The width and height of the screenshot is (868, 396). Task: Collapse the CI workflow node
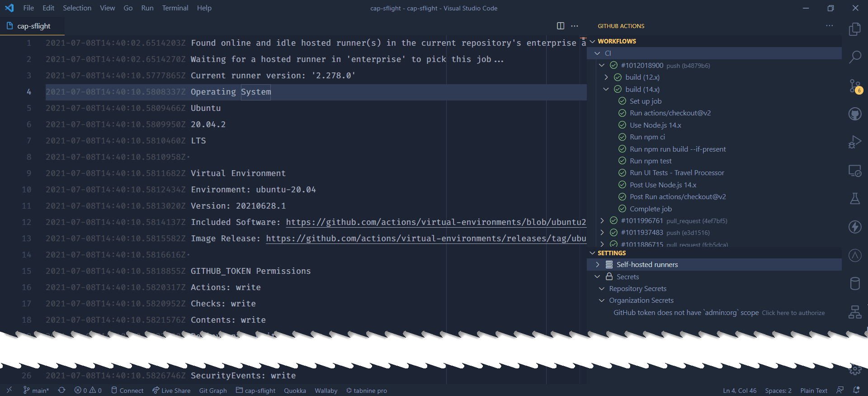(597, 53)
